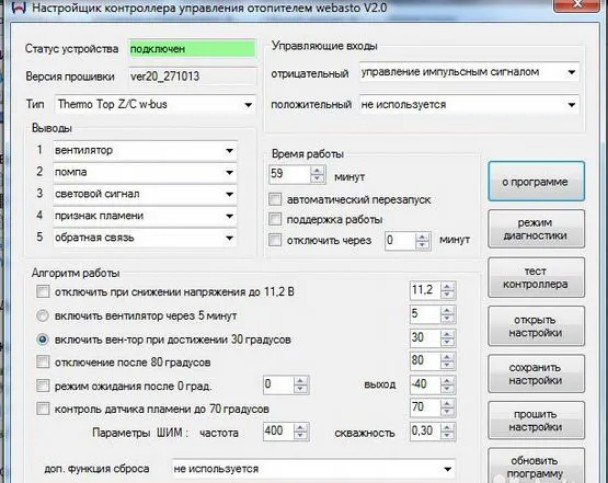
Task: Decrease выход -40 value spinner
Action: 447,389
